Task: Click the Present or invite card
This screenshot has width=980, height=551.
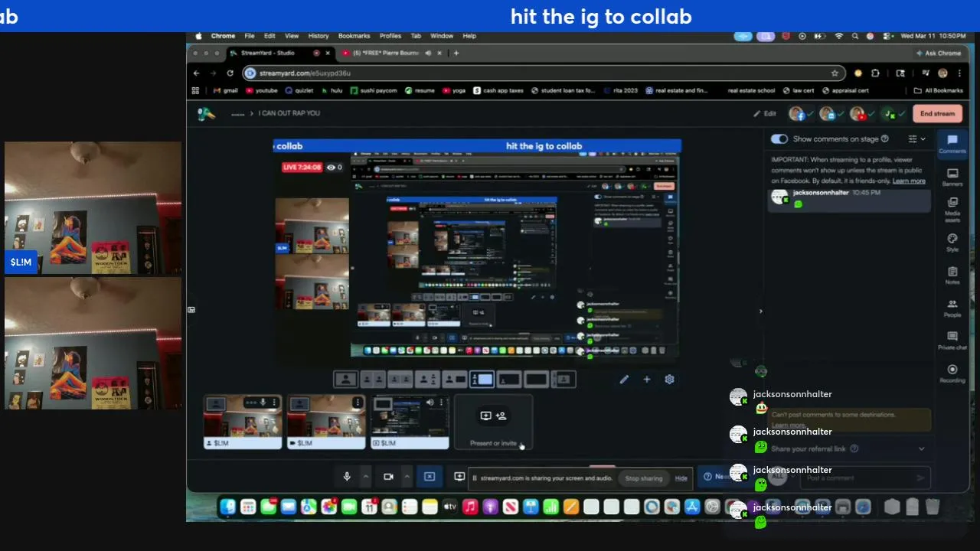Action: coord(493,422)
